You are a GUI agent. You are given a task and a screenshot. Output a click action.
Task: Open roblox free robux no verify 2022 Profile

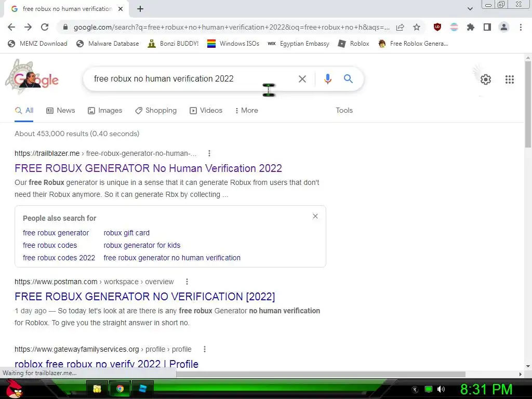point(107,363)
